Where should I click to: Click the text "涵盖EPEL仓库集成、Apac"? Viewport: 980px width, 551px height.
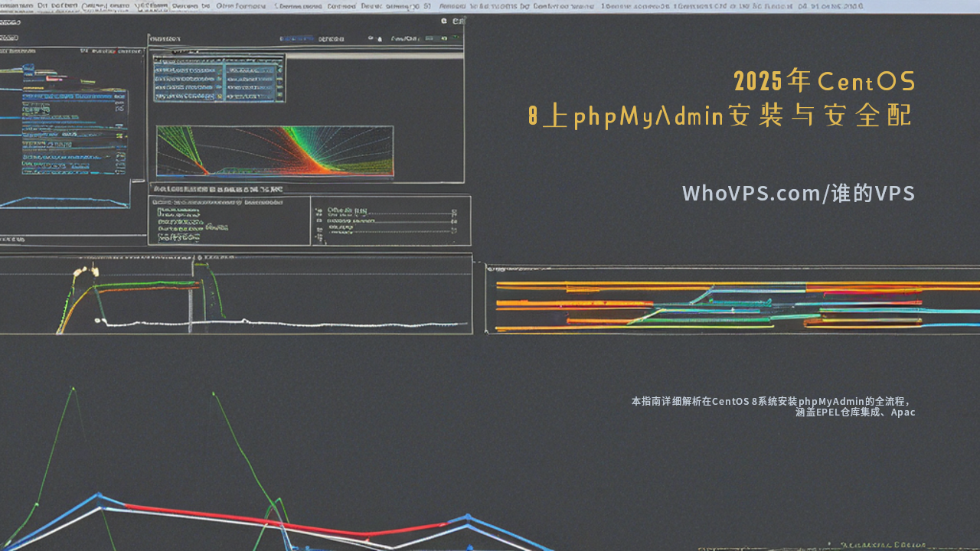[x=855, y=412]
